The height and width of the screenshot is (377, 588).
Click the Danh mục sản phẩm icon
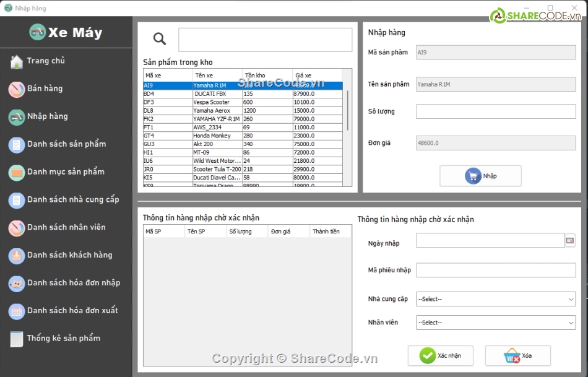17,172
